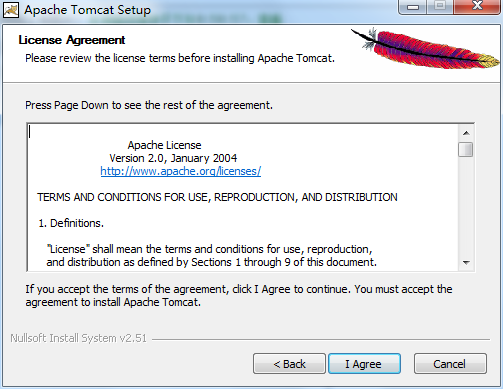Click the license scrollbar down arrow

pos(466,263)
